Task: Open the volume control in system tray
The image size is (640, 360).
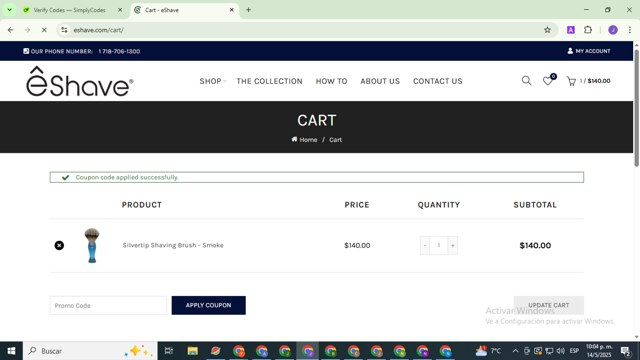Action: click(560, 351)
